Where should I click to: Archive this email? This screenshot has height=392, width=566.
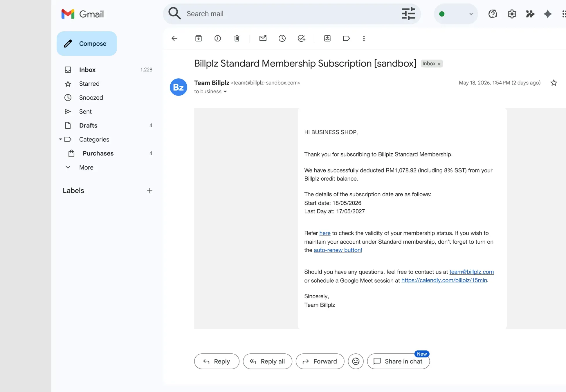click(x=199, y=38)
